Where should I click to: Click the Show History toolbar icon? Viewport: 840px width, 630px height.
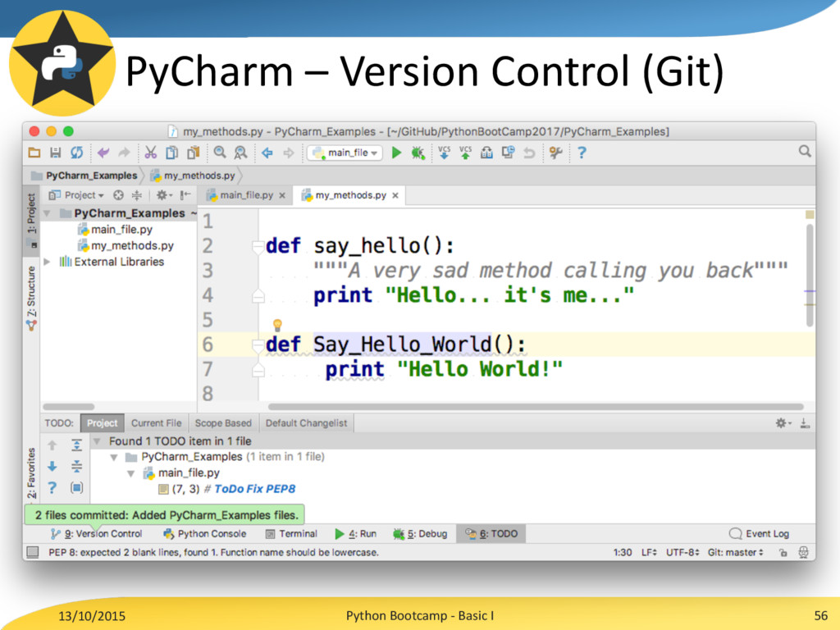(x=486, y=153)
